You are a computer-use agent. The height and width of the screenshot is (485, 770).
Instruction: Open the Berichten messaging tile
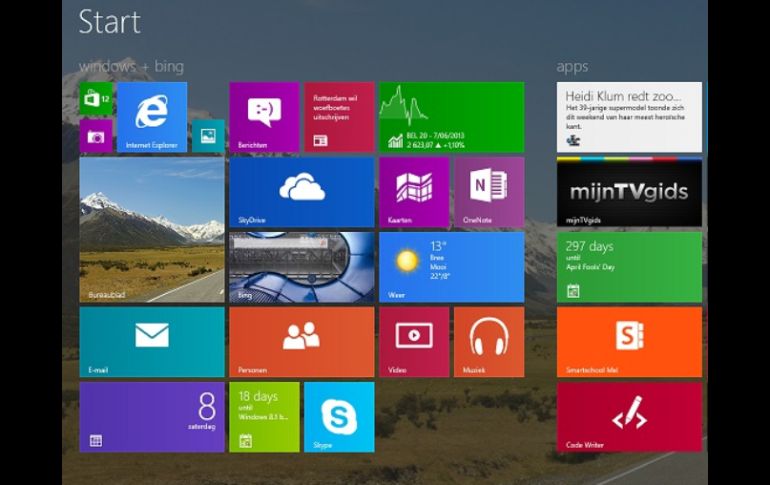pos(264,116)
